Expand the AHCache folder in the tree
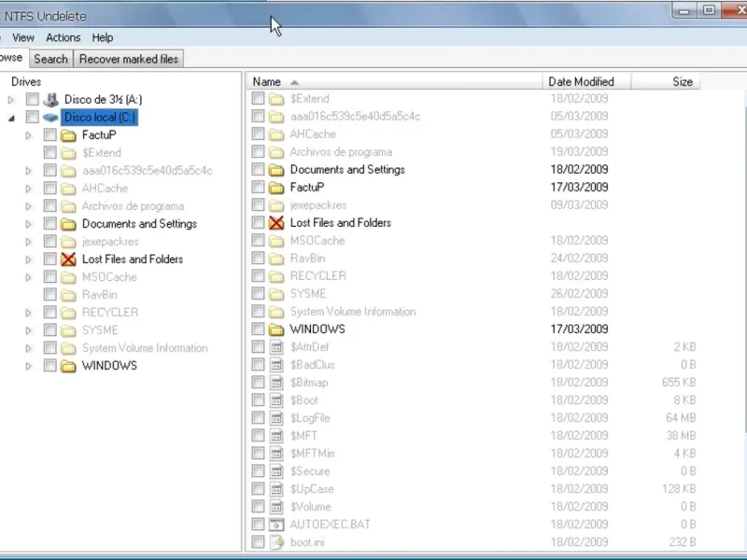The height and width of the screenshot is (560, 747). click(x=29, y=189)
